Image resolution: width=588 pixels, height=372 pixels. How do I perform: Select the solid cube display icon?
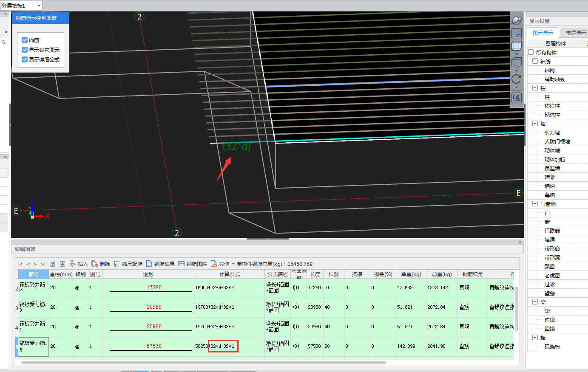(x=517, y=62)
